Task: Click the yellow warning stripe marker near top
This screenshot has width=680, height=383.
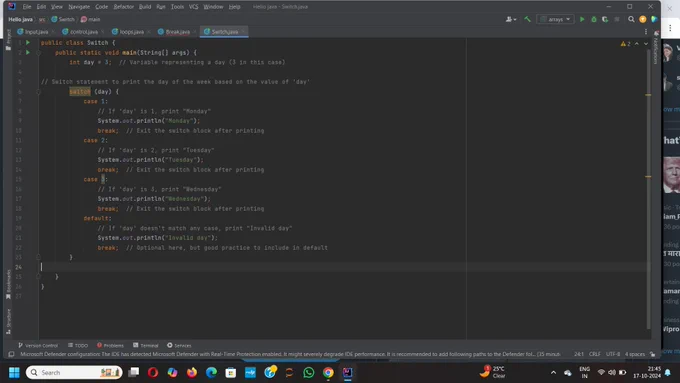Action: [x=648, y=95]
